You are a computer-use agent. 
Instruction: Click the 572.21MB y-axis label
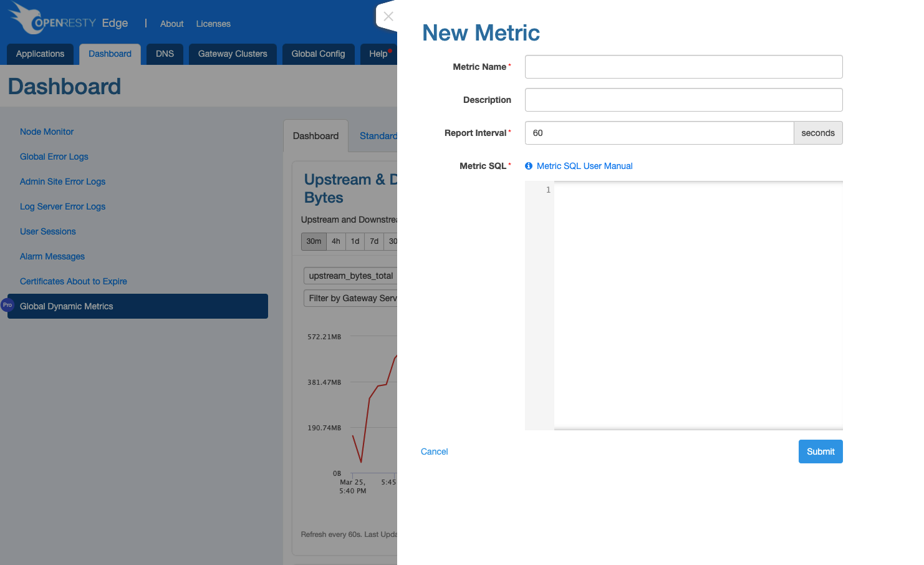(x=324, y=337)
